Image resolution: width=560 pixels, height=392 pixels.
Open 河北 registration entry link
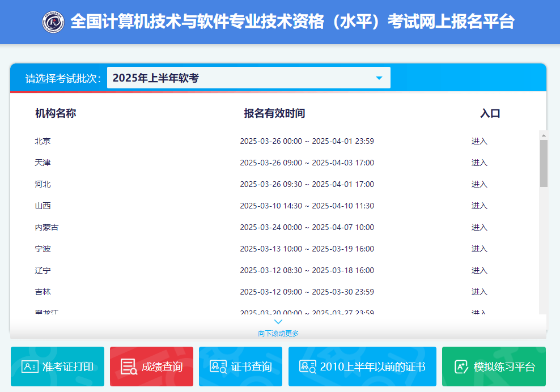pyautogui.click(x=479, y=185)
